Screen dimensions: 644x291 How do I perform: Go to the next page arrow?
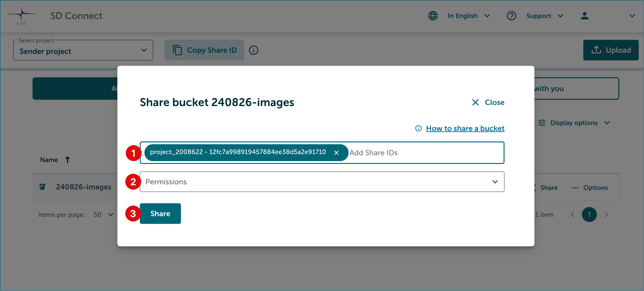click(606, 215)
